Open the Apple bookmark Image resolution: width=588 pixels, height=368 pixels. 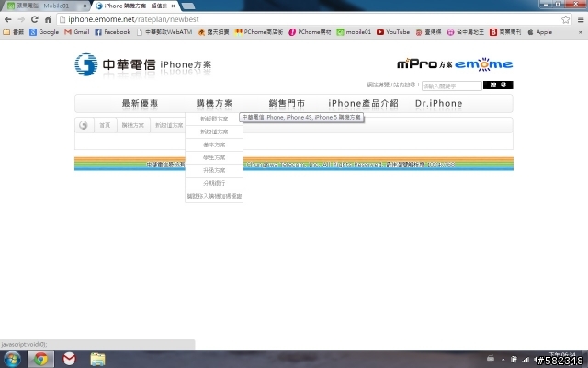(539, 32)
